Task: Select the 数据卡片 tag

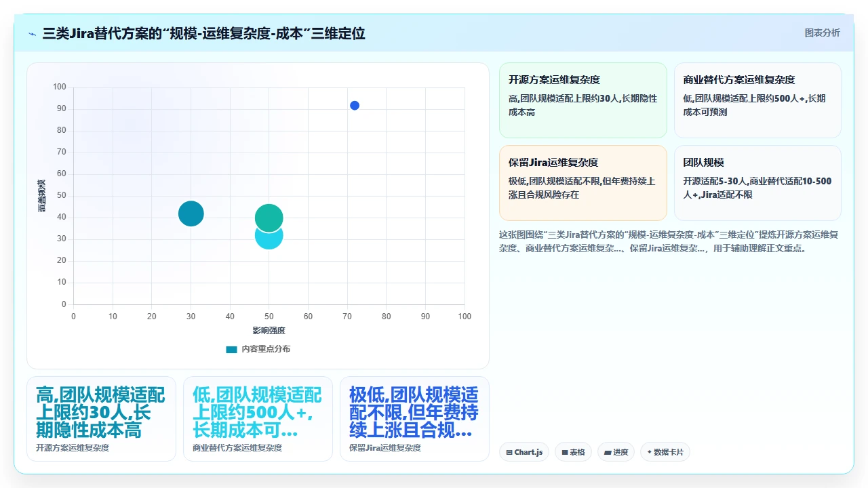Action: (x=665, y=452)
